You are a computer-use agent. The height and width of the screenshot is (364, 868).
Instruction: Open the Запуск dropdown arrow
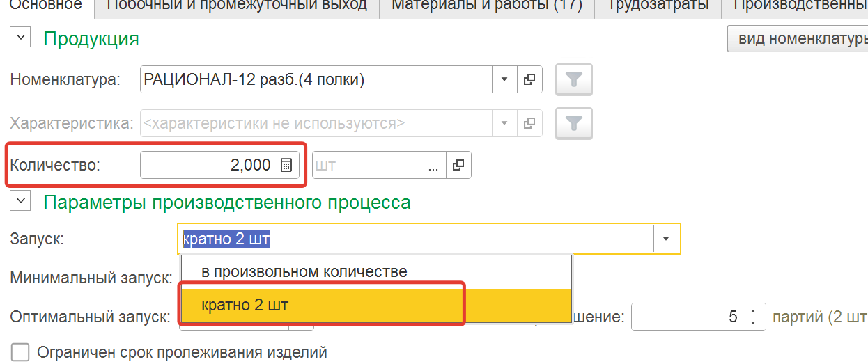click(666, 239)
